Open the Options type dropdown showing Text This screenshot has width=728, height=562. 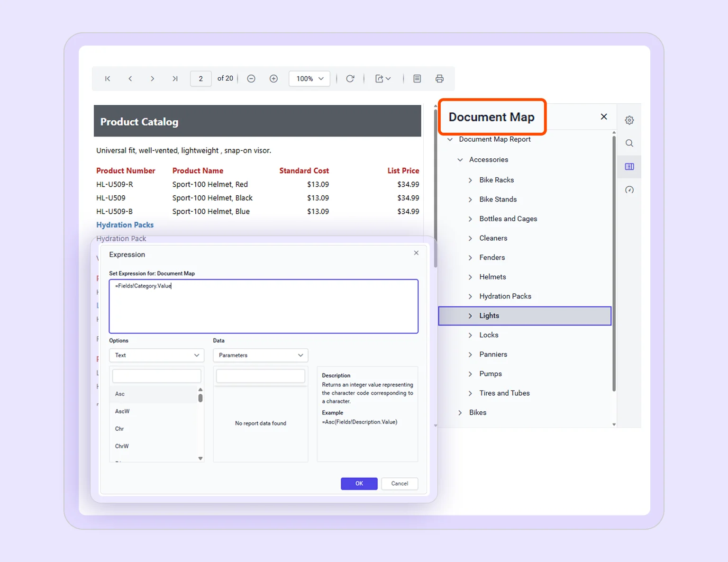(156, 355)
